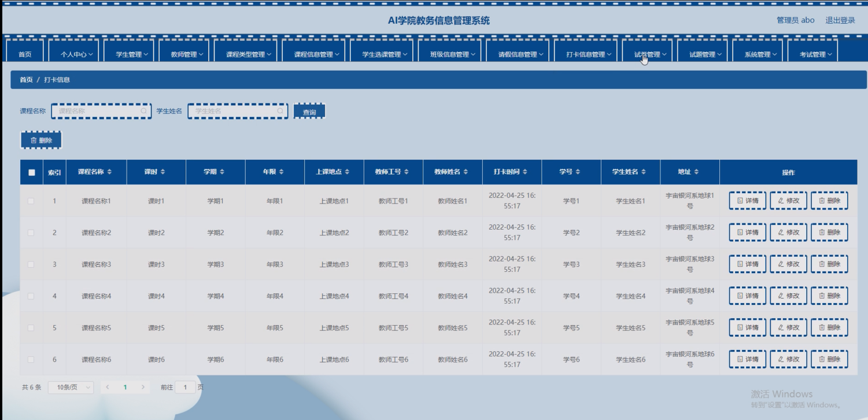Screen dimensions: 868x420
Task: Click sort icon in 课程名称 column header
Action: tap(109, 172)
